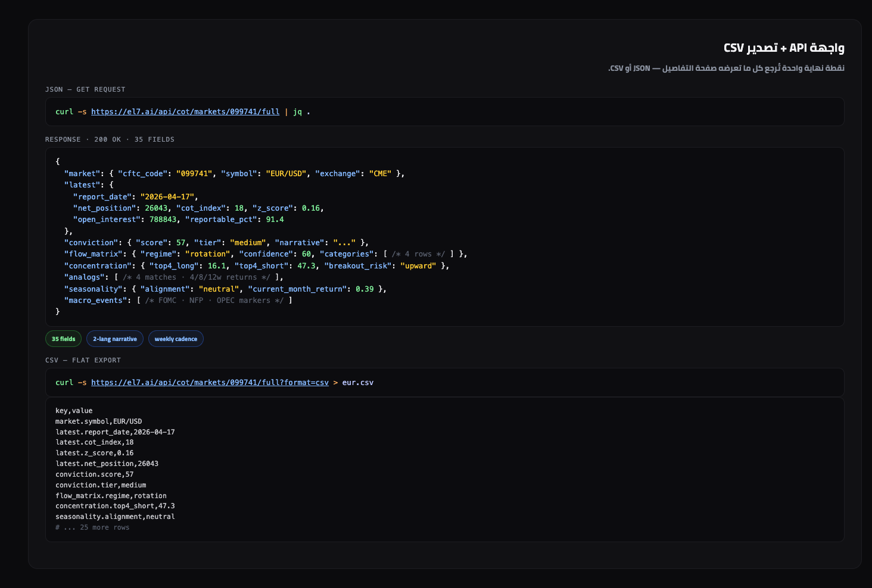
Task: Click the '35 fields' green badge
Action: pos(63,339)
